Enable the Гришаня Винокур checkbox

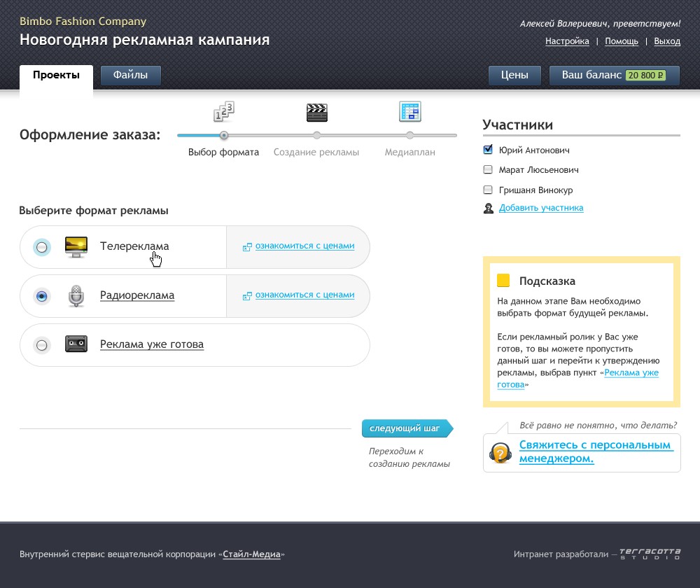(488, 190)
